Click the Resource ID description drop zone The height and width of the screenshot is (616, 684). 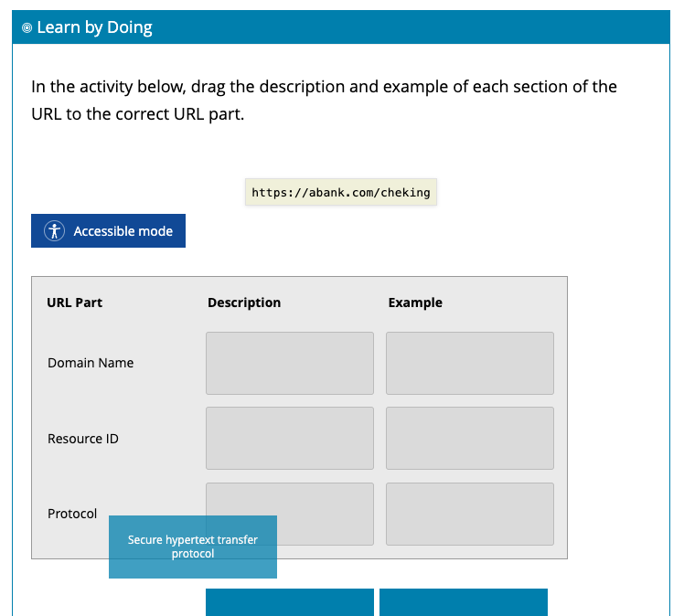tap(290, 438)
